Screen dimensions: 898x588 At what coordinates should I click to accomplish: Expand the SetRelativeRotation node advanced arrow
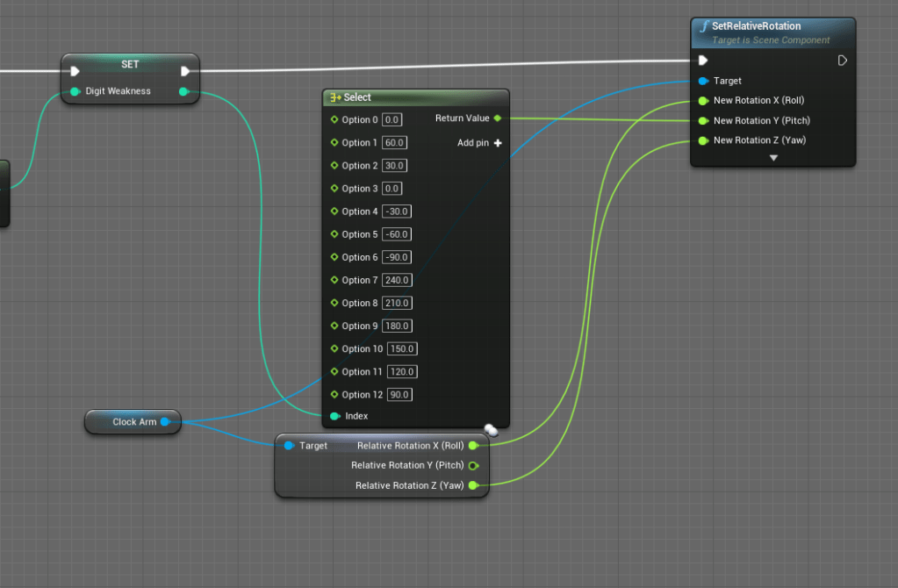tap(773, 158)
